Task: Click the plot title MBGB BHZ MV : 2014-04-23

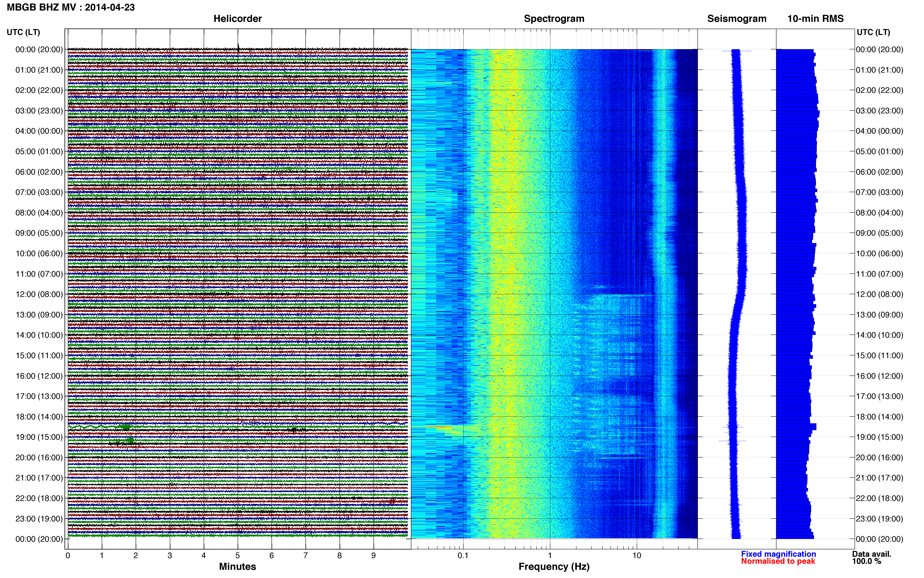Action: point(71,7)
